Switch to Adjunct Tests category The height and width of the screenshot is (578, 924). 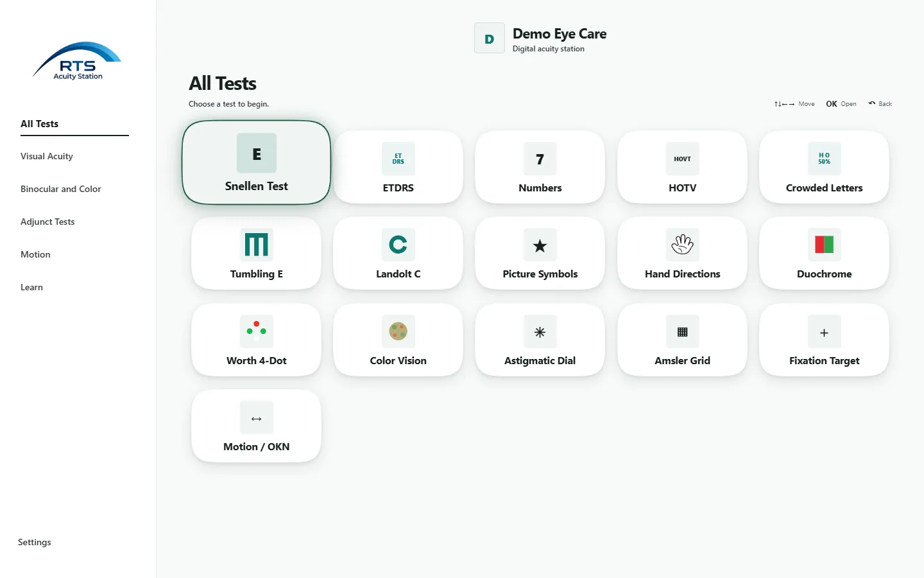coord(47,222)
